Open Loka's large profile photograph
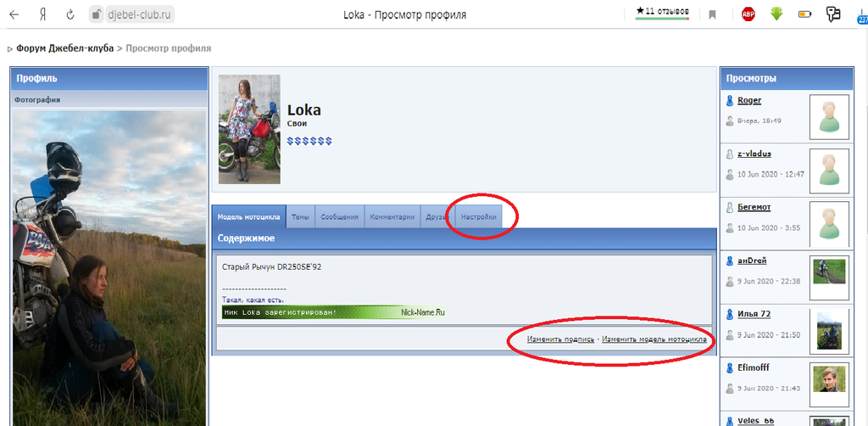 109,267
